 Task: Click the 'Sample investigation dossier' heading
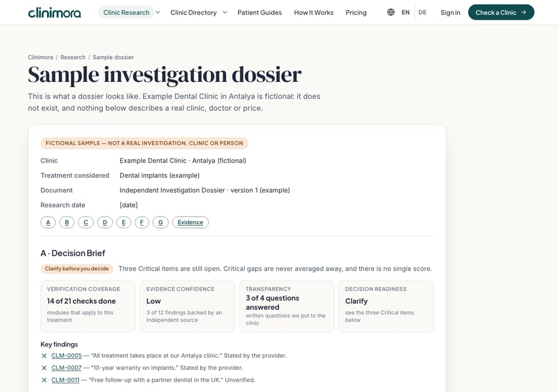click(164, 75)
